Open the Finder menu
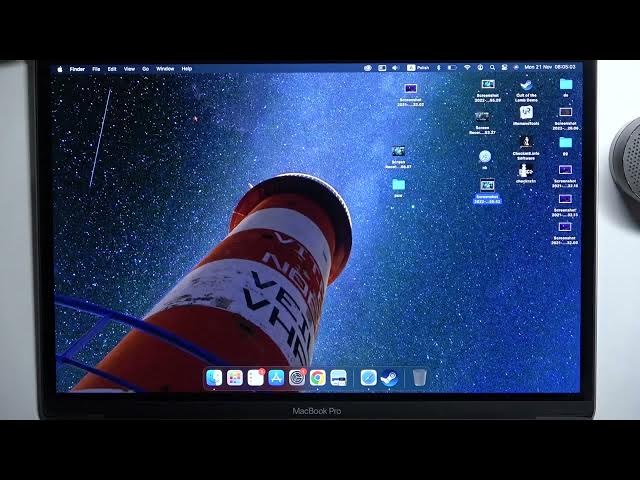This screenshot has height=480, width=640. [77, 69]
